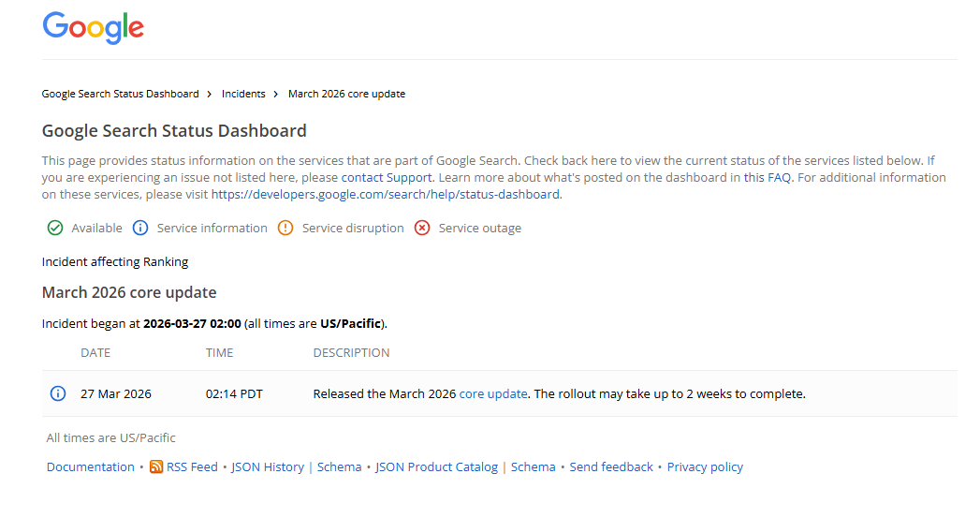Click the orange Service disruption icon
Image resolution: width=980 pixels, height=518 pixels.
(x=285, y=228)
